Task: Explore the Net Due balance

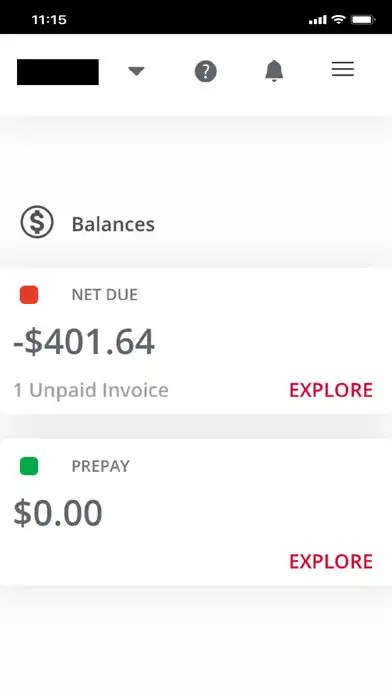Action: (331, 390)
